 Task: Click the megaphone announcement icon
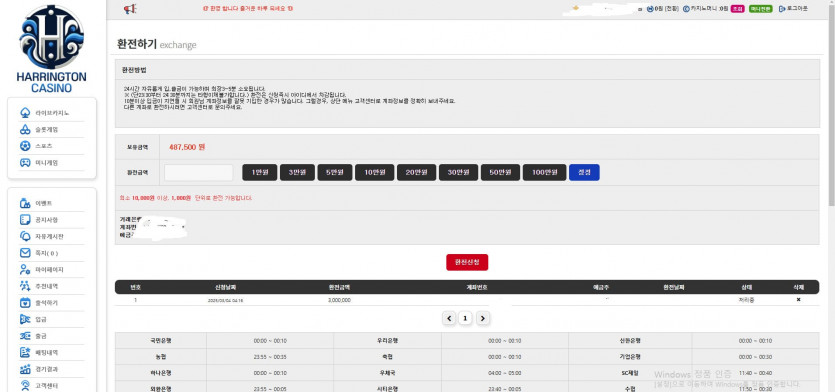pyautogui.click(x=130, y=9)
